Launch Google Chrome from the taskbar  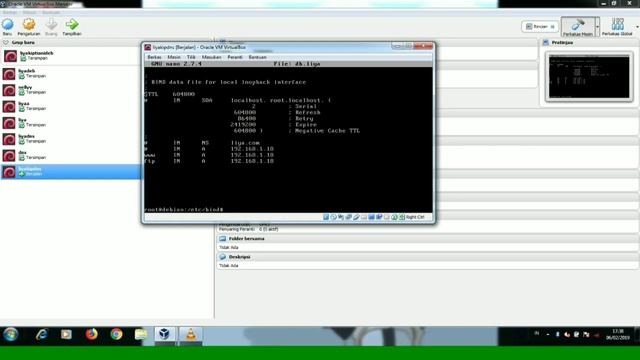[x=116, y=335]
